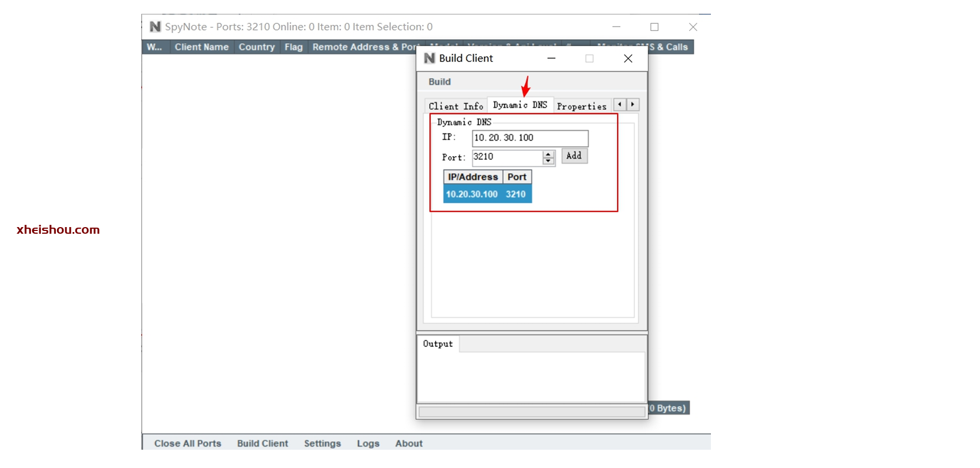The width and height of the screenshot is (980, 468).
Task: Click the Client Name column header
Action: (202, 47)
